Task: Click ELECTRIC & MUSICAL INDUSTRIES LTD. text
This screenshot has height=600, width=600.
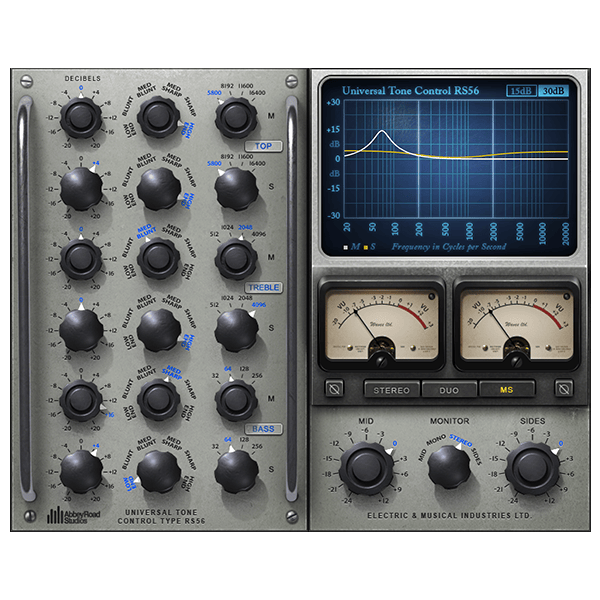Action: pos(449,515)
